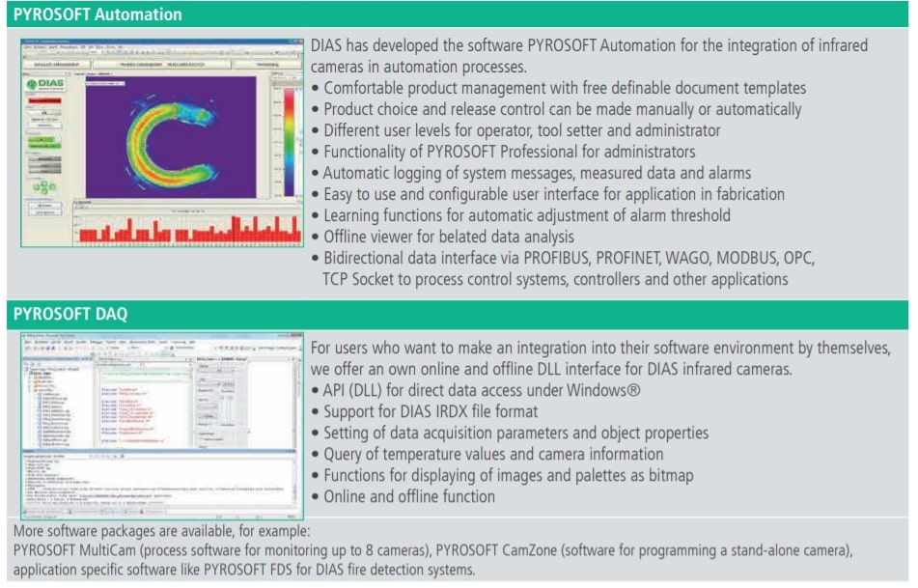Click the "PYROSOFT MultiCam" text
The image size is (918, 588).
point(74,550)
